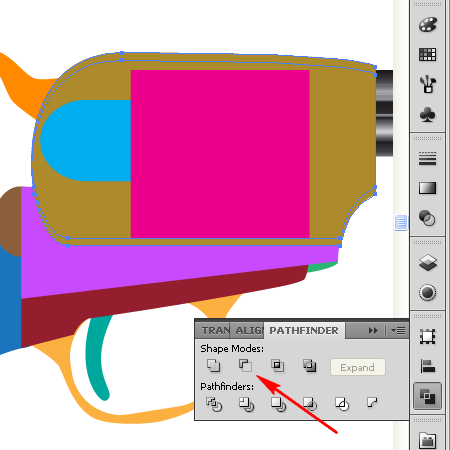Open the Appearance panel circle icon

428,293
